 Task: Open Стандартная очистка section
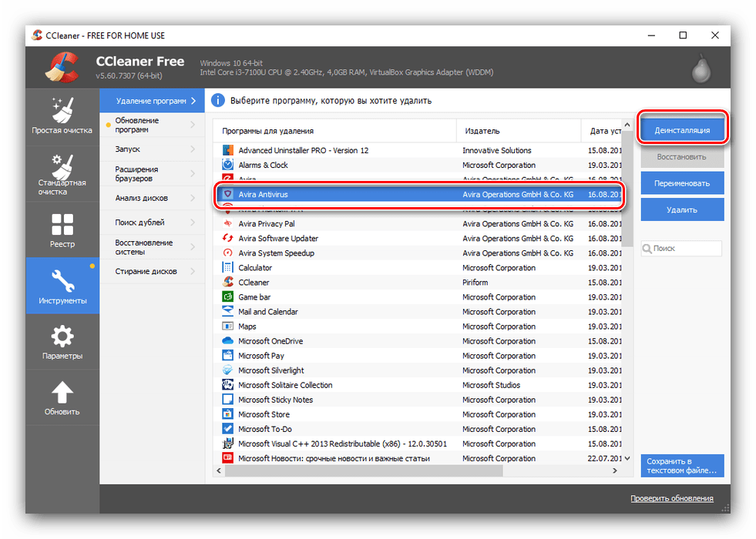pyautogui.click(x=62, y=173)
